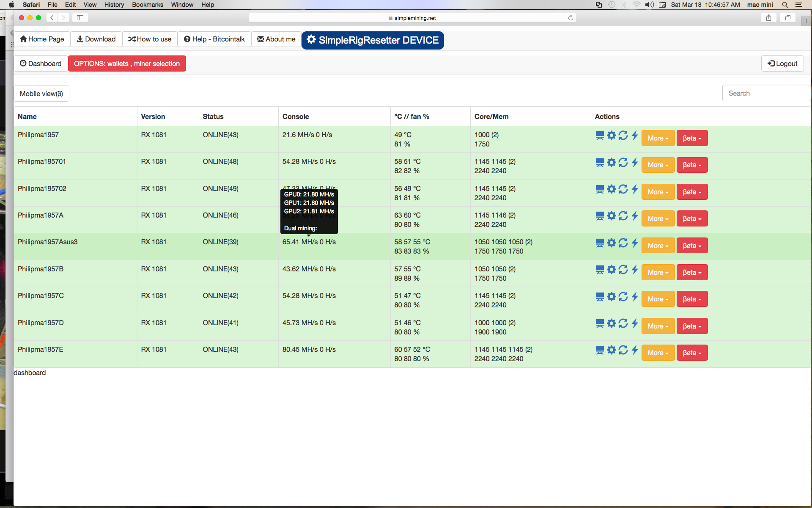
Task: Open the Download tab
Action: pos(96,39)
